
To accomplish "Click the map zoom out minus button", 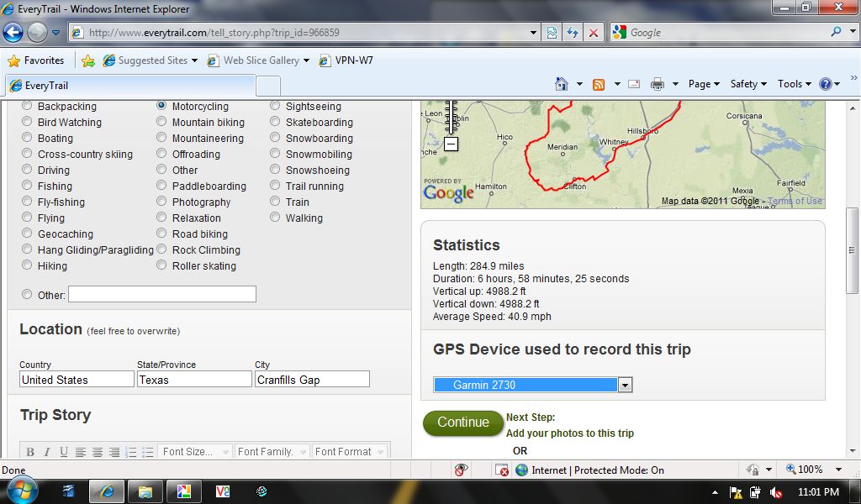I will (x=451, y=144).
